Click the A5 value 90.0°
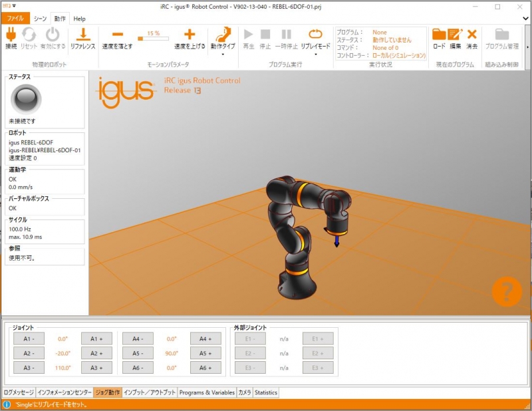 (x=172, y=353)
